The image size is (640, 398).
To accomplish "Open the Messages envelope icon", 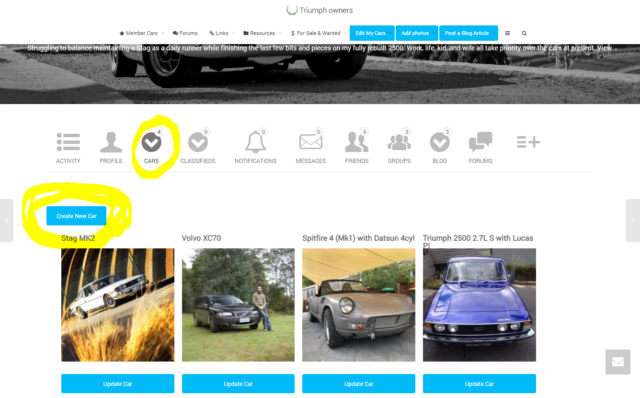I will pyautogui.click(x=311, y=142).
